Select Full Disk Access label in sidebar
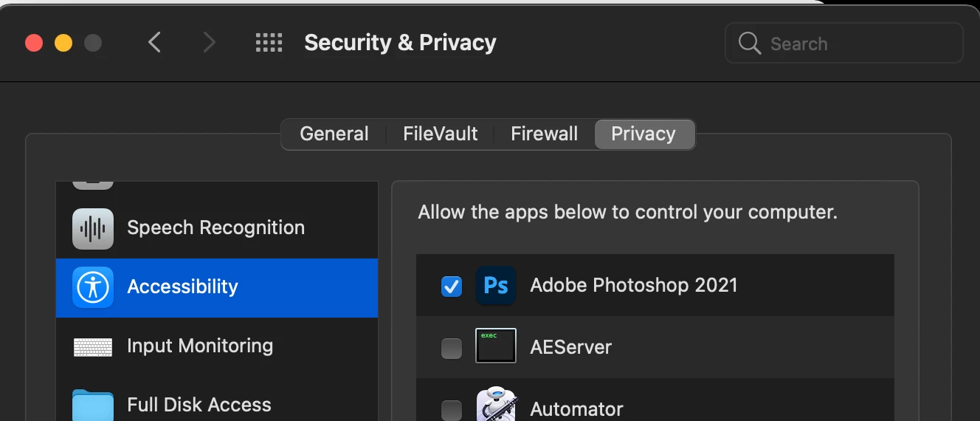 (199, 405)
